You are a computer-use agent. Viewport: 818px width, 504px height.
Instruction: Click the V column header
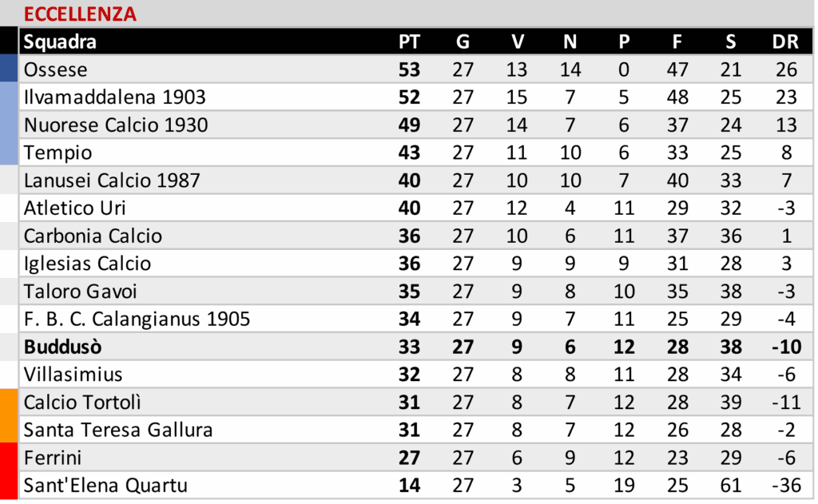point(517,42)
